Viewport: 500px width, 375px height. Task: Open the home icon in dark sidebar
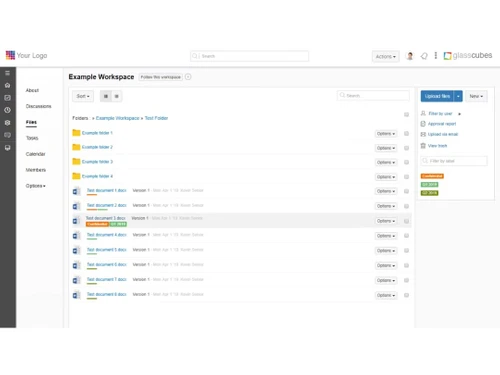point(7,85)
